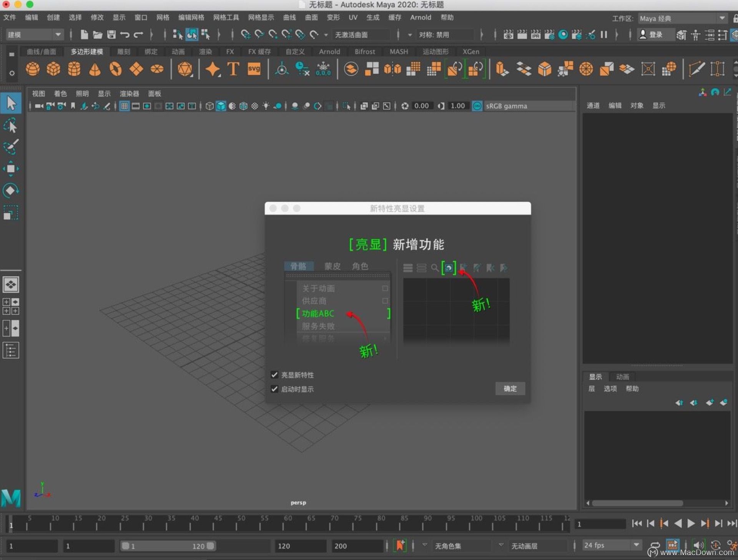Pause the IPR render icon
Viewport: 738px width, 560px height.
[604, 35]
